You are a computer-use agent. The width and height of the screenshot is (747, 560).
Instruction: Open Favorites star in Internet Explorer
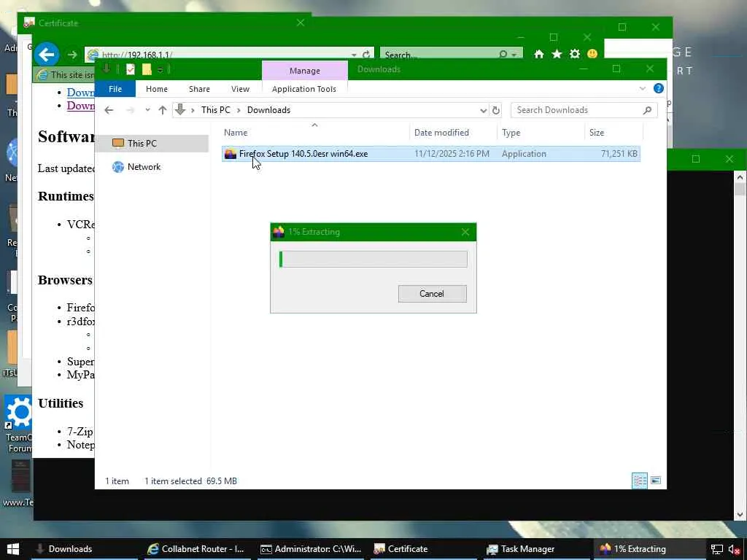click(x=557, y=54)
